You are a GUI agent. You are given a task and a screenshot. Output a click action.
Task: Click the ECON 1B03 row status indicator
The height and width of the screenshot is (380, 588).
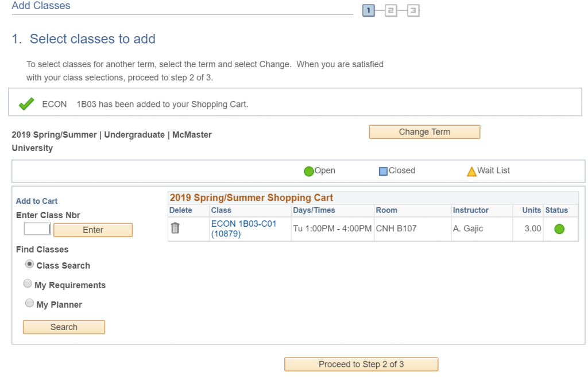559,229
